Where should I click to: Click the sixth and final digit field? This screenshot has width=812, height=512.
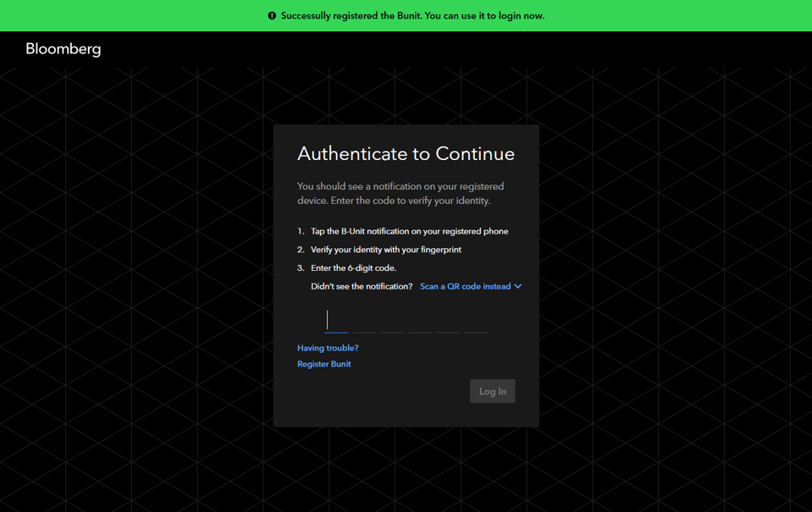point(475,326)
